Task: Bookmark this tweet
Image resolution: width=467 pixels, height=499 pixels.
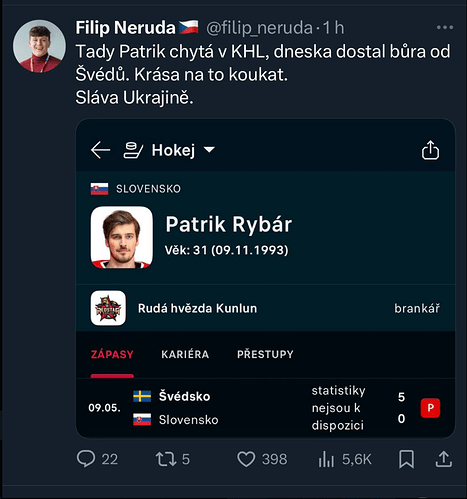Action: (x=407, y=459)
